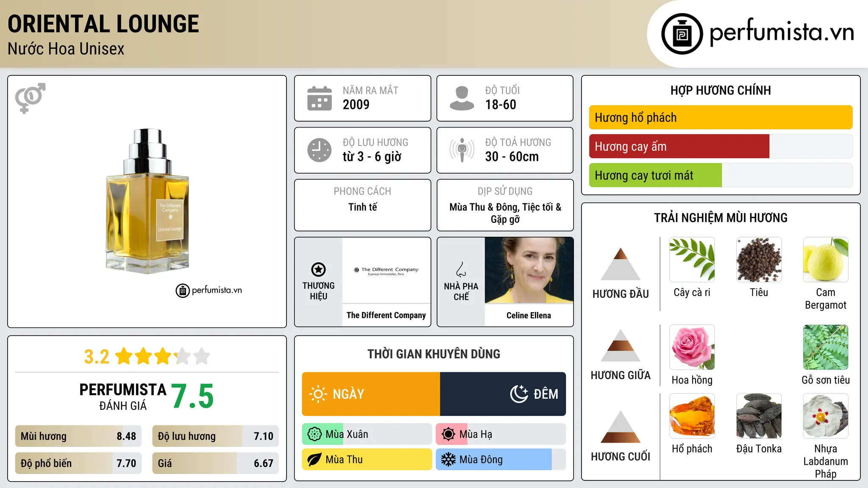Click the ORIENTAL LOUNGE title

[x=103, y=24]
